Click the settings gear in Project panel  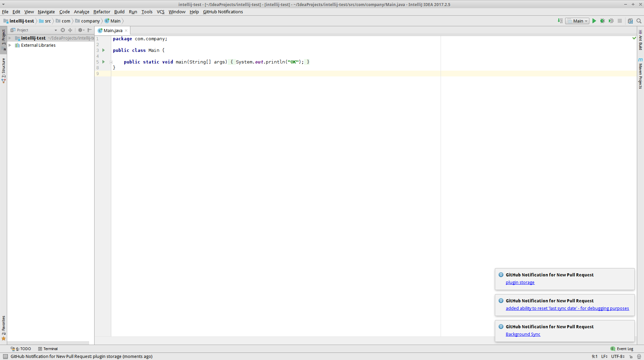point(81,30)
